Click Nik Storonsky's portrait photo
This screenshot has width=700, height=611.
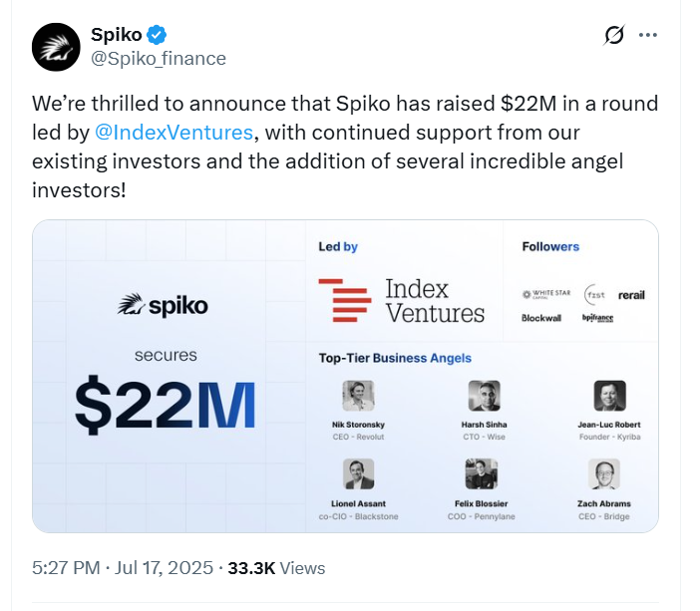[x=358, y=397]
